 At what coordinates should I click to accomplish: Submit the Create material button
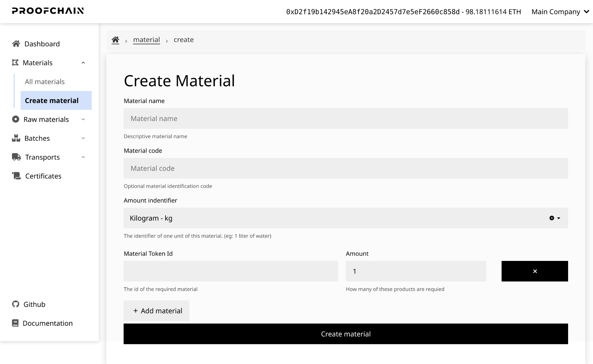346,334
